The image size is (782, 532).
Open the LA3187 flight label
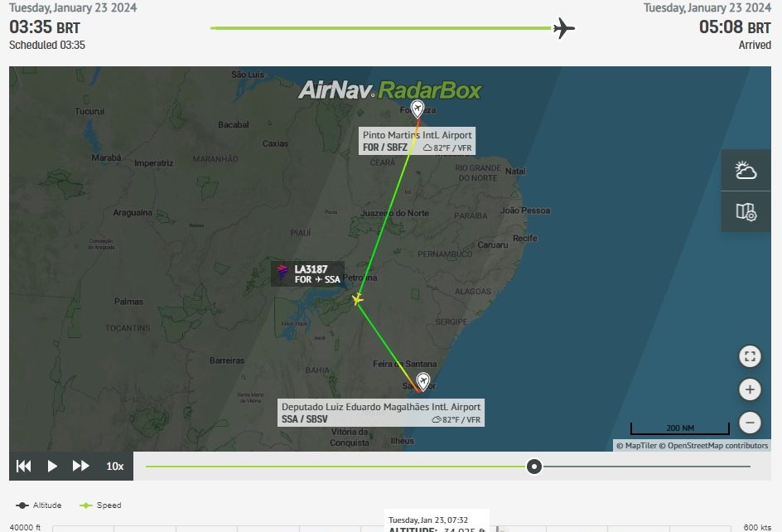click(x=307, y=274)
